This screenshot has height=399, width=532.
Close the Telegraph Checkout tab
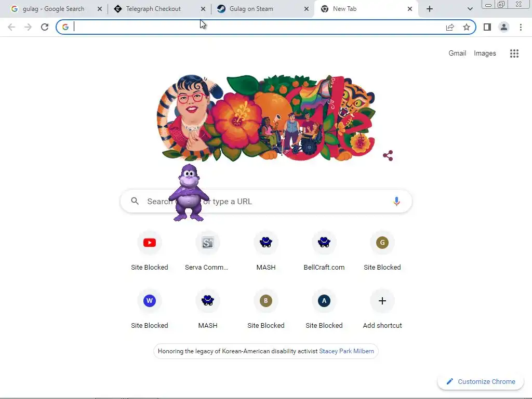pyautogui.click(x=203, y=9)
